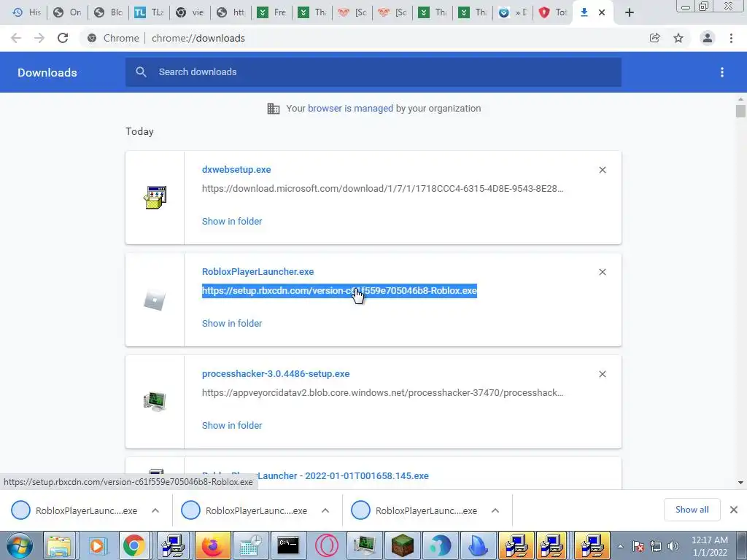Image resolution: width=747 pixels, height=560 pixels.
Task: Click the magnifier icon in the search bar
Action: coord(141,72)
